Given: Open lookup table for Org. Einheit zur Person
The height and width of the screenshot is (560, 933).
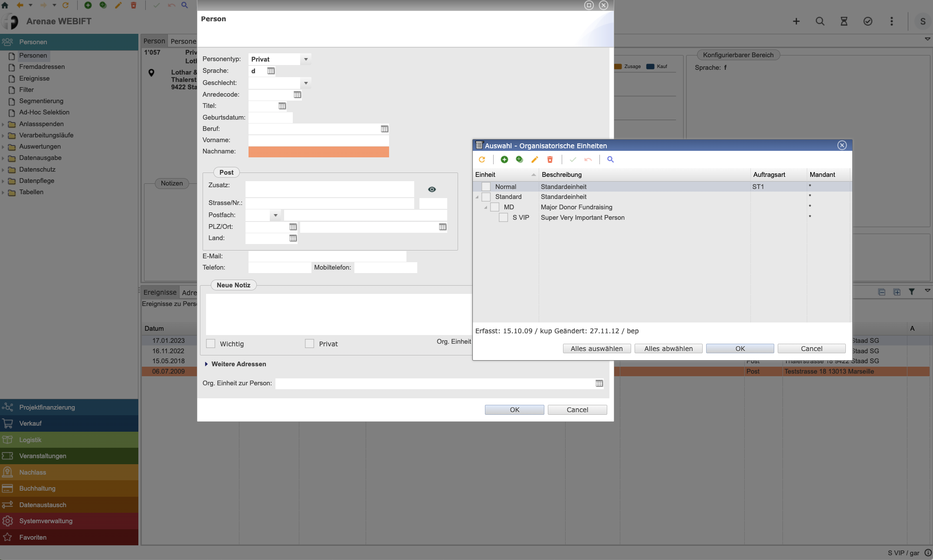Looking at the screenshot, I should pyautogui.click(x=599, y=383).
